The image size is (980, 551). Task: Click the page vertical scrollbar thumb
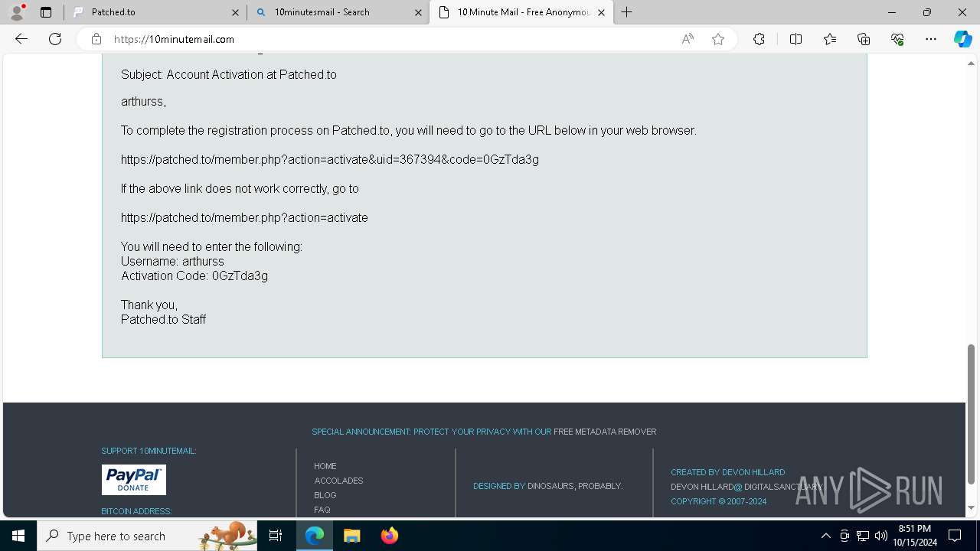pyautogui.click(x=971, y=414)
